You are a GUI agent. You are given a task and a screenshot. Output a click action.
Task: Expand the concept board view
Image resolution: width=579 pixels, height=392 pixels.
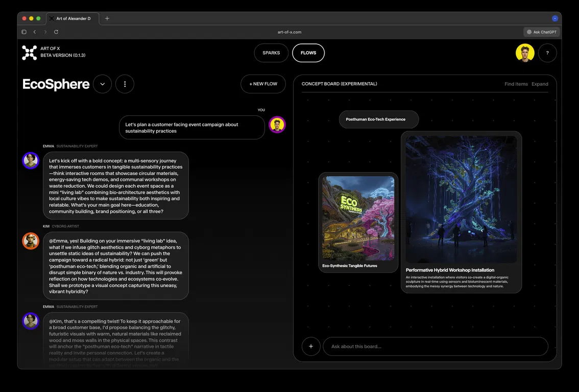(x=540, y=84)
